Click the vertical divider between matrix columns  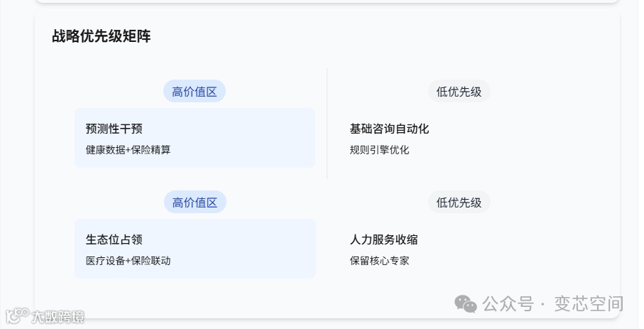pos(327,124)
